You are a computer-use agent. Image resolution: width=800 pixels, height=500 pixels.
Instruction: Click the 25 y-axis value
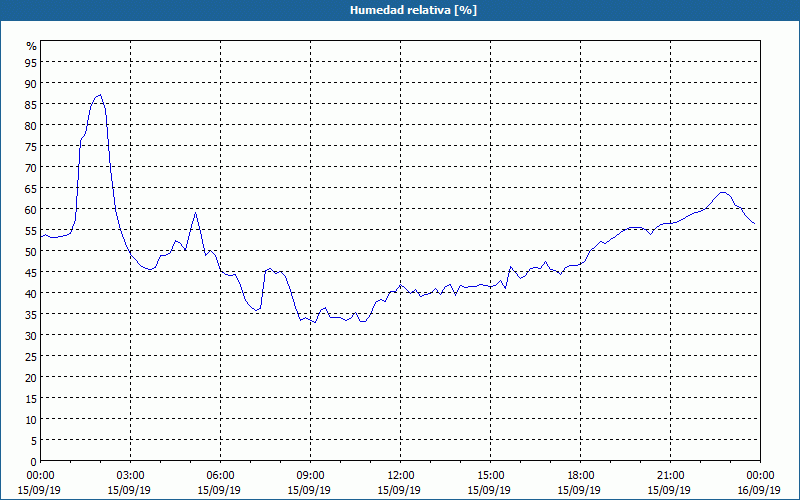(31, 357)
